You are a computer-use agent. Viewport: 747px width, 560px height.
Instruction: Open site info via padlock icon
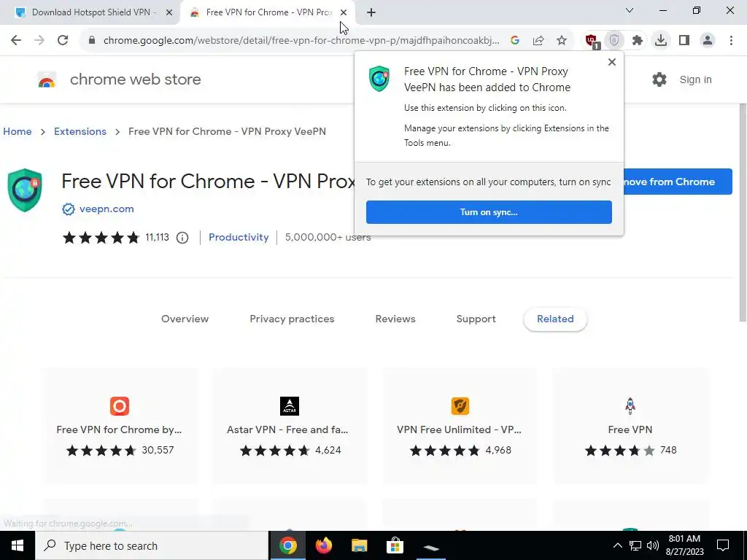pyautogui.click(x=91, y=41)
